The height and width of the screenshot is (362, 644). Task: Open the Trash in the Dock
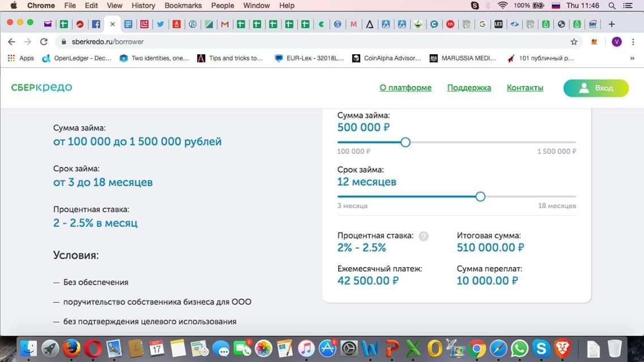point(615,349)
